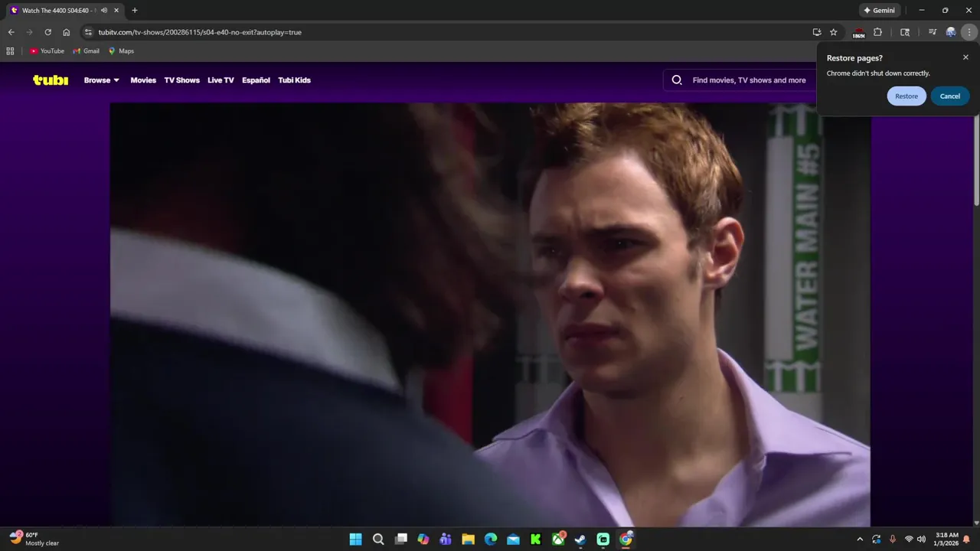Image resolution: width=980 pixels, height=551 pixels.
Task: Click the address bar URL
Action: pos(200,32)
